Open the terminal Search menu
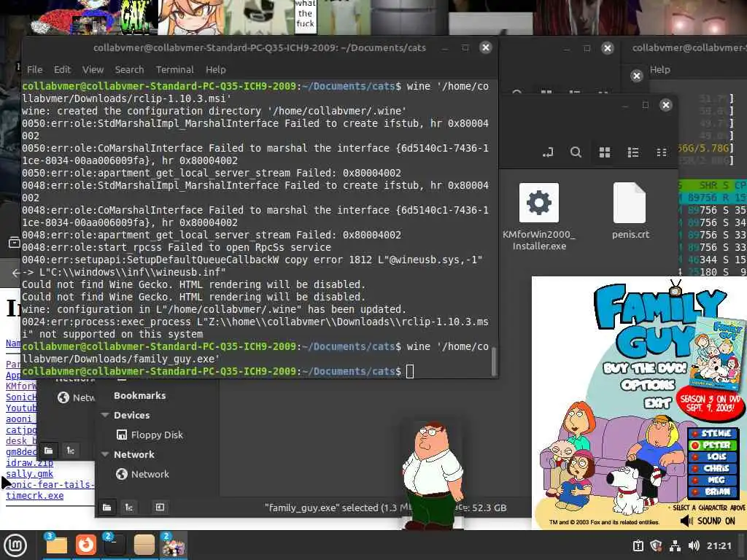747x560 pixels. coord(129,69)
